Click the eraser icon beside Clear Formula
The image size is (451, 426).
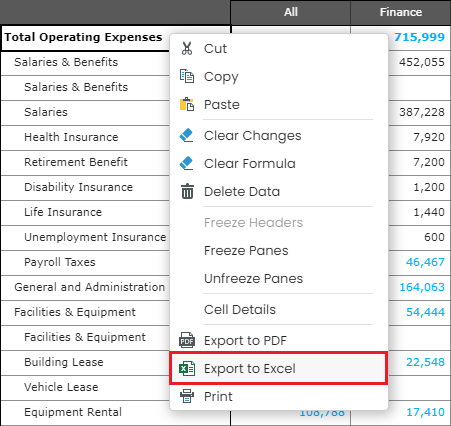tap(186, 163)
